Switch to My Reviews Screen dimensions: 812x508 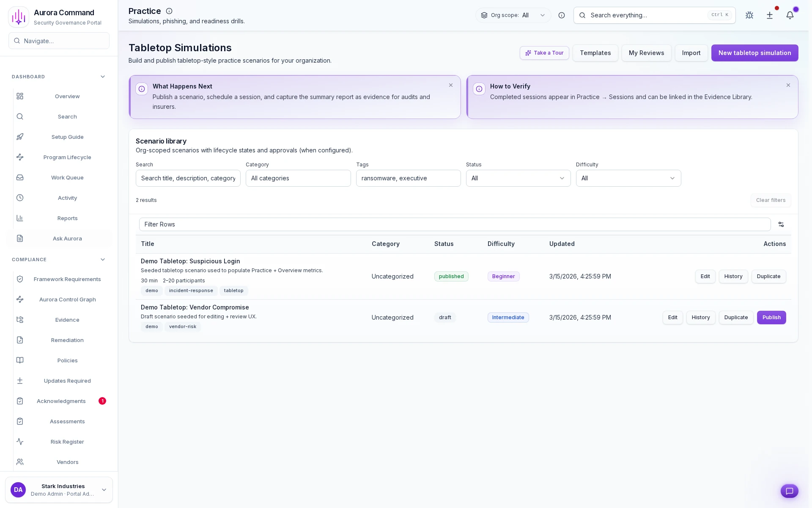(646, 53)
